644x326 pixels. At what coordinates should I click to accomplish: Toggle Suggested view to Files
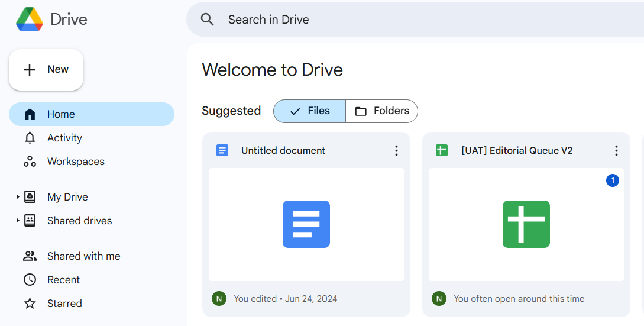tap(310, 111)
